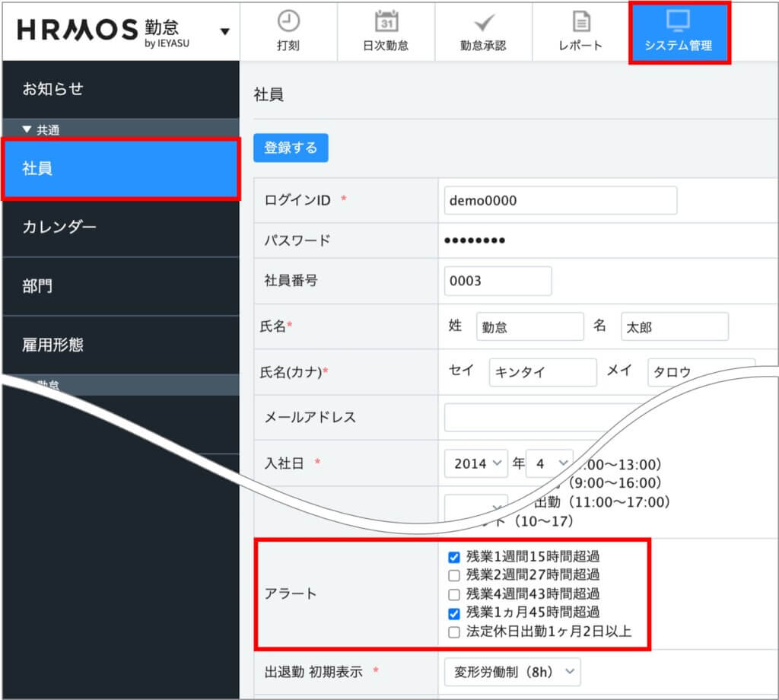Open the 入社日 year dropdown showing 2014
Screen dimensions: 779x700
(x=475, y=463)
